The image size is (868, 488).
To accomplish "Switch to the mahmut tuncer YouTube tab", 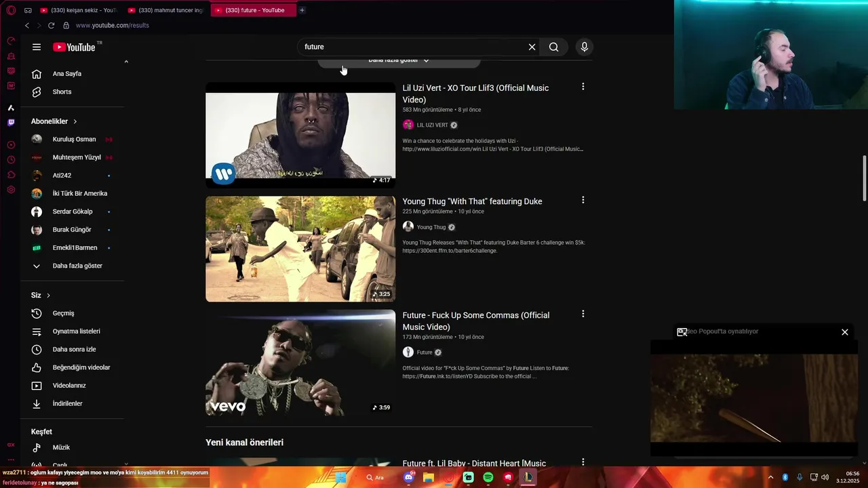I will coord(166,10).
